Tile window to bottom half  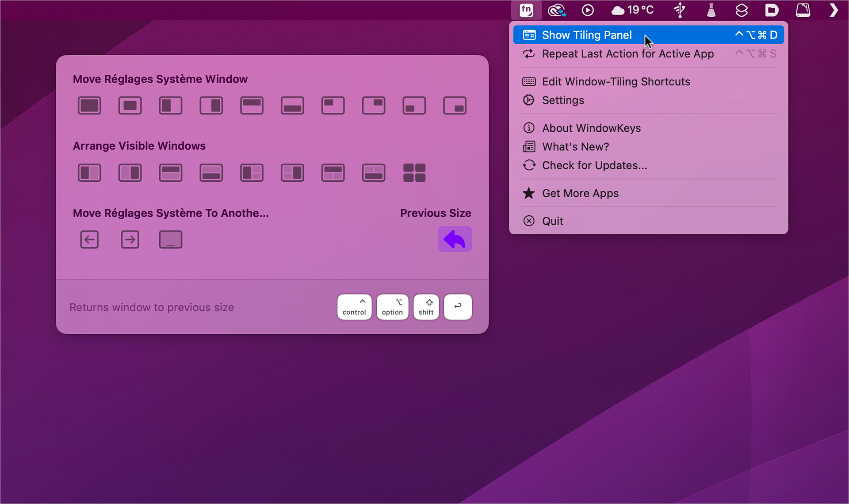[x=292, y=106]
